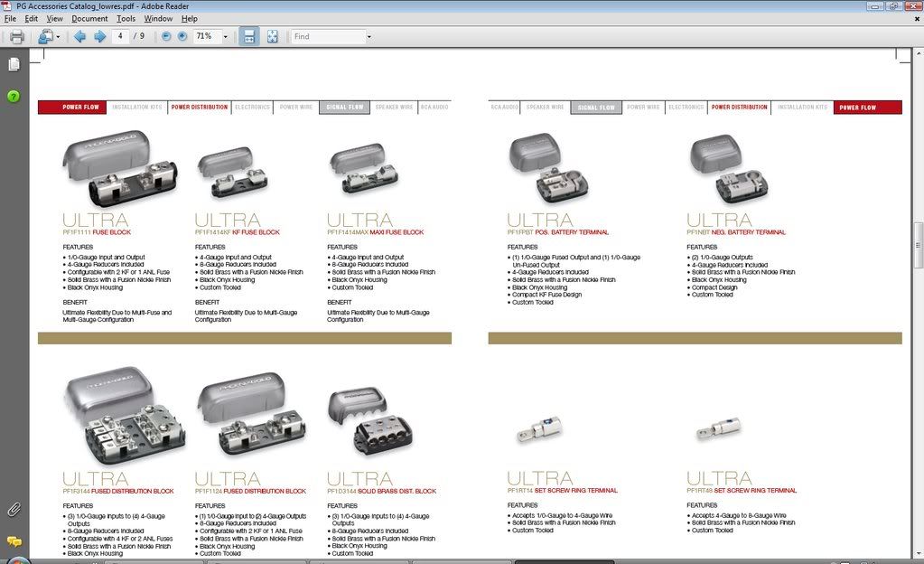Expand the Find options dropdown arrow
The width and height of the screenshot is (924, 564).
[x=369, y=36]
